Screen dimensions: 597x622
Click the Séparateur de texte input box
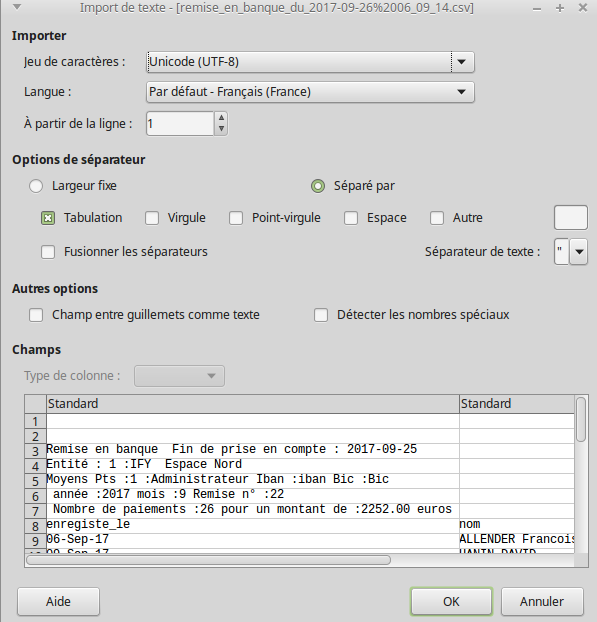point(561,251)
